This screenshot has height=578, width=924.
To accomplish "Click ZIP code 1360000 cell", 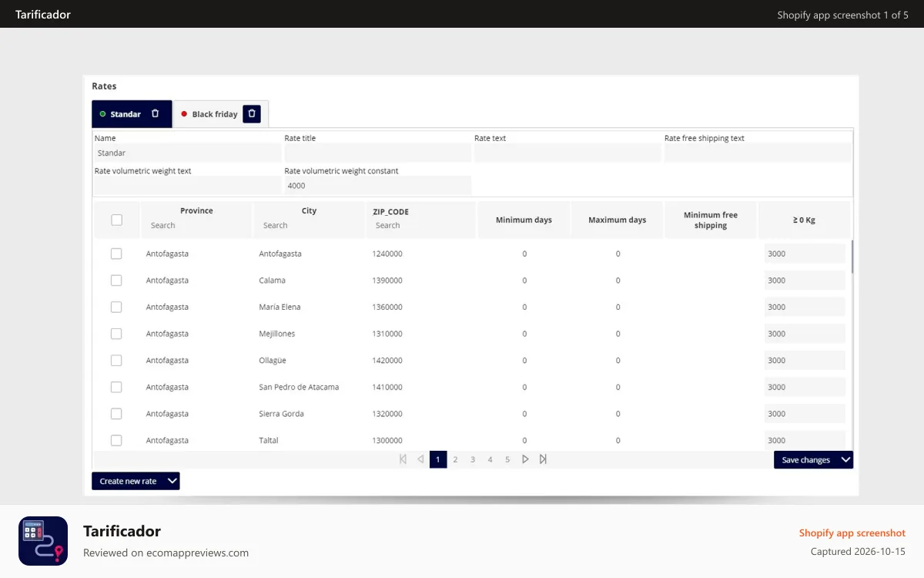I will click(387, 307).
